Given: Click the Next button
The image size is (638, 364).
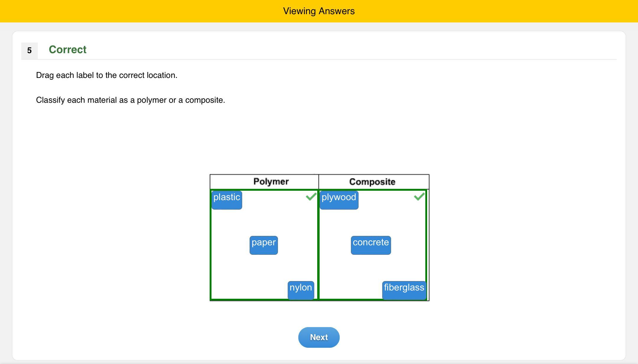Looking at the screenshot, I should (319, 337).
